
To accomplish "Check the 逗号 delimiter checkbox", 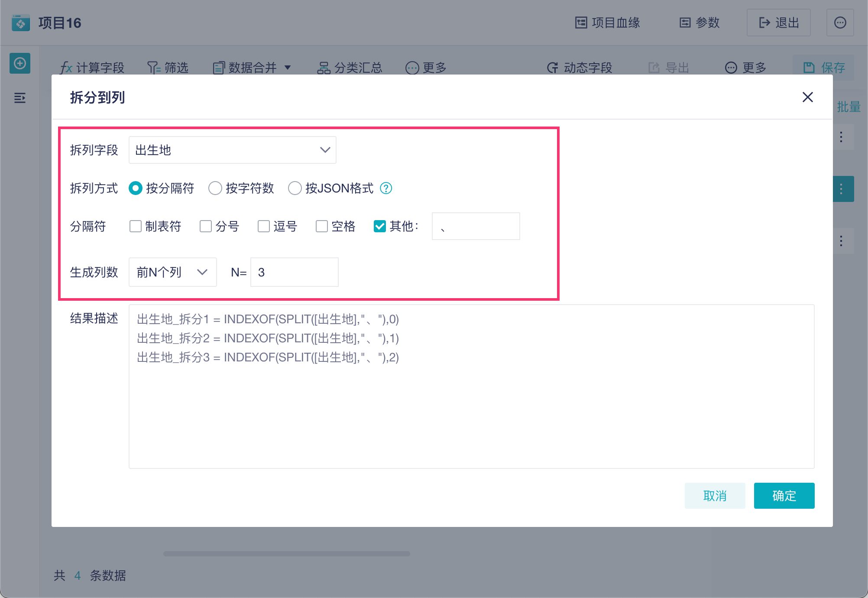I will (x=263, y=226).
